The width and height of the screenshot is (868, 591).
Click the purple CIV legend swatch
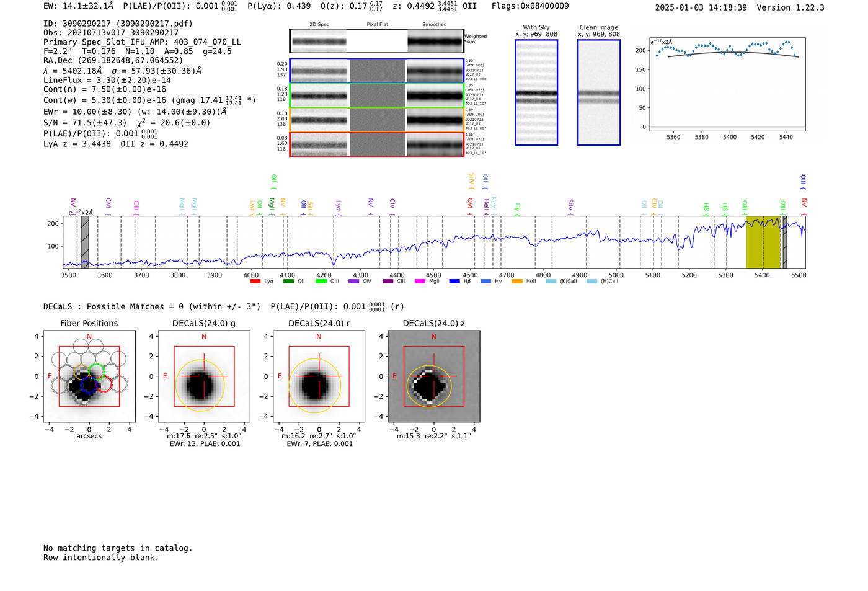[x=354, y=282]
